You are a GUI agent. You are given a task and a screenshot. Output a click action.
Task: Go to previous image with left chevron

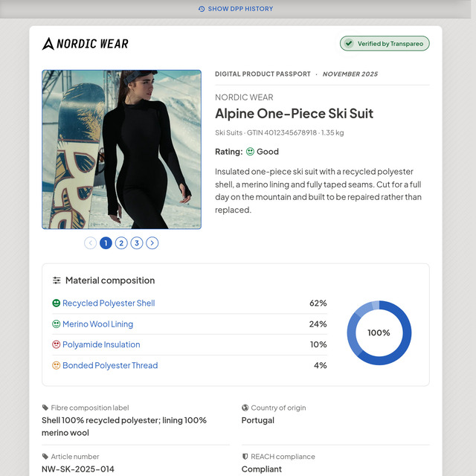pyautogui.click(x=91, y=243)
